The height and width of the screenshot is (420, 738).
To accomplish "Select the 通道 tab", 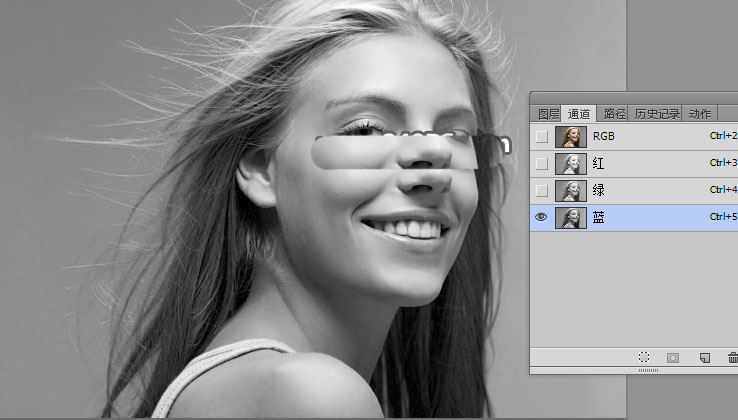I will [578, 114].
